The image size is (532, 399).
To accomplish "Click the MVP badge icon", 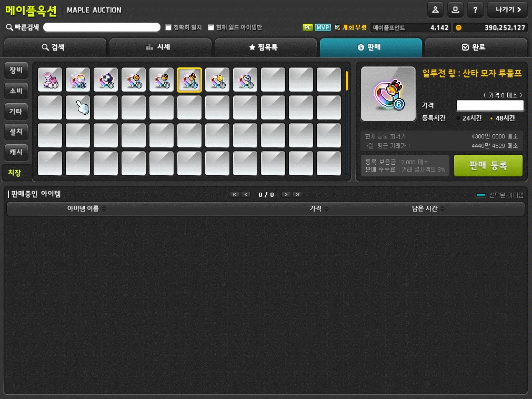I will click(x=323, y=27).
